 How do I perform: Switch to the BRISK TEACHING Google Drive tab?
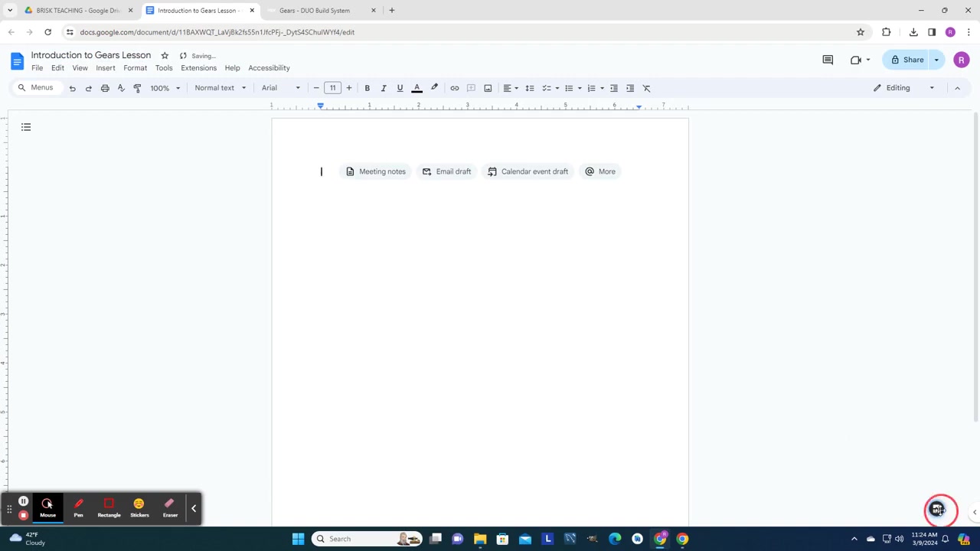(77, 11)
